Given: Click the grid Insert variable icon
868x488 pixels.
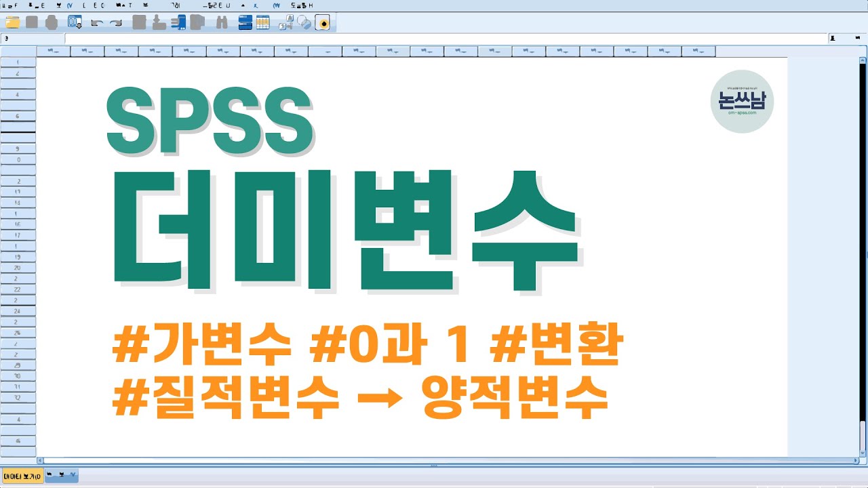Looking at the screenshot, I should click(263, 22).
